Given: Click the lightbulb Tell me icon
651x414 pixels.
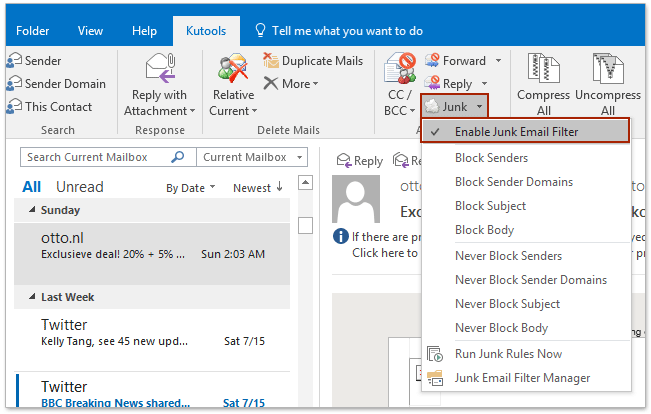Looking at the screenshot, I should 260,30.
